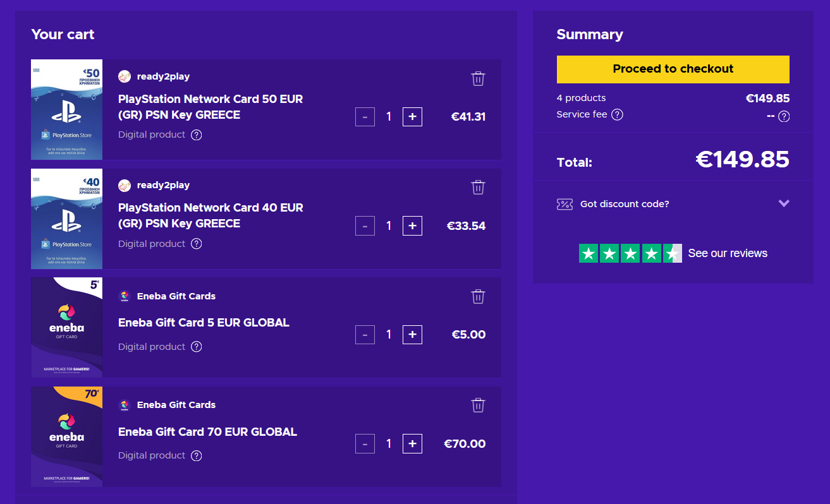Click trash icon for Eneba Gift Card 5 EUR
The image size is (830, 504).
(478, 296)
